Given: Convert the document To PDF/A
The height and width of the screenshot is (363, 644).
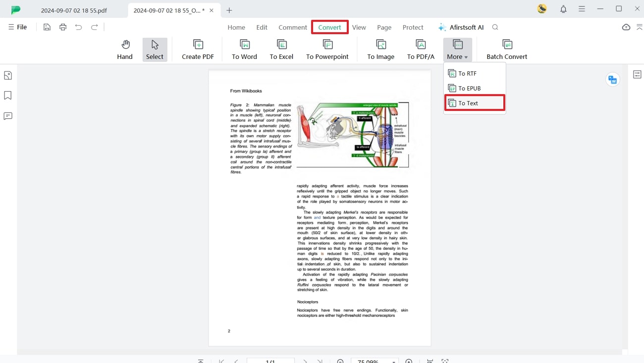Looking at the screenshot, I should (421, 50).
